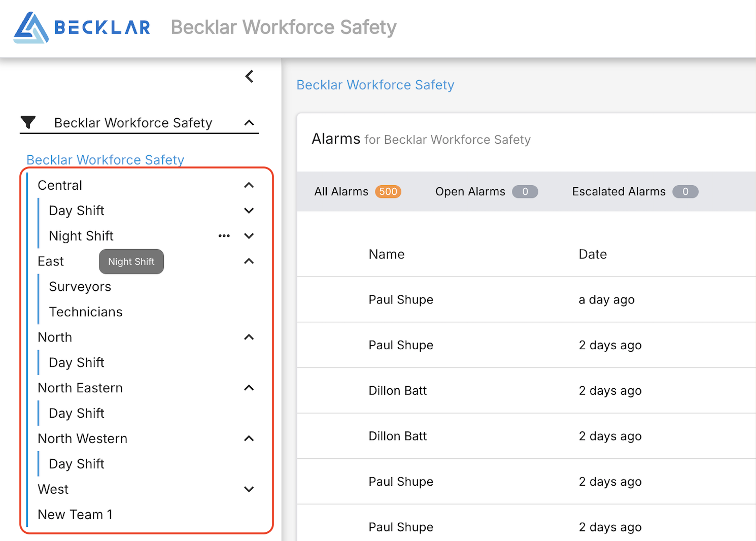Click the Becklar Workforce Safety header title
Screen dimensions: 756x541
coord(284,27)
